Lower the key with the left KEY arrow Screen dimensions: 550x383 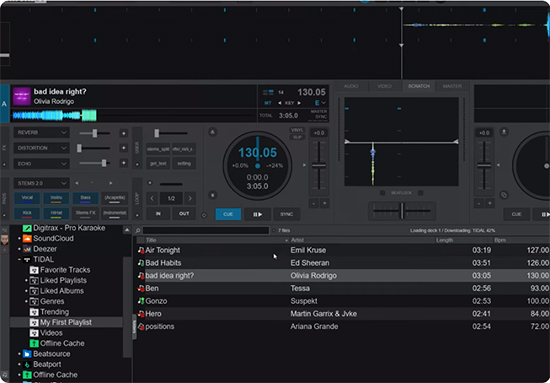coord(280,103)
